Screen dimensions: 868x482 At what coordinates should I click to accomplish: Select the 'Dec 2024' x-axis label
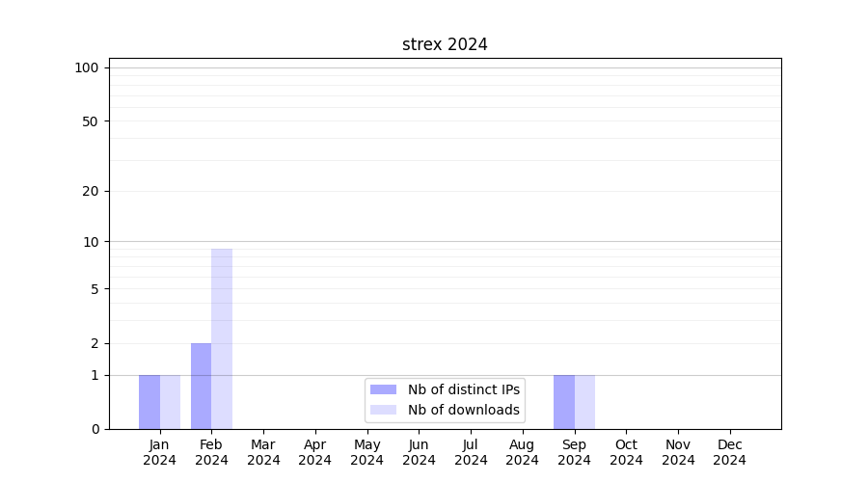tap(729, 452)
